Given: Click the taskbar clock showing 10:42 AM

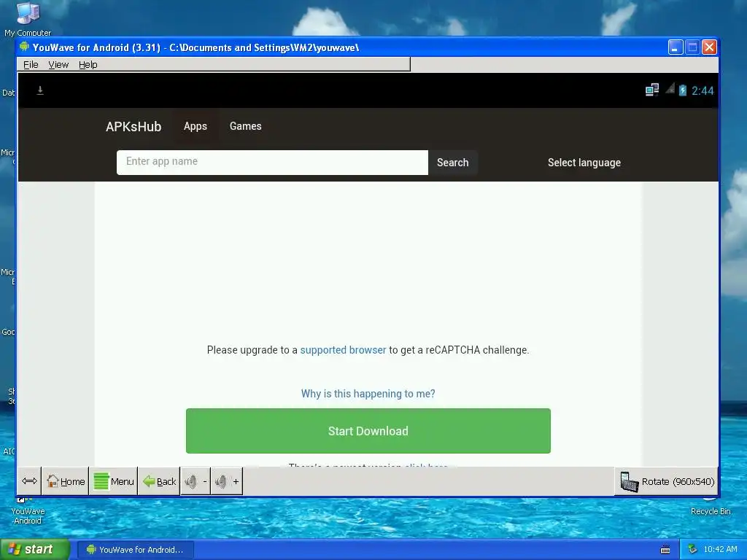Looking at the screenshot, I should click(720, 550).
